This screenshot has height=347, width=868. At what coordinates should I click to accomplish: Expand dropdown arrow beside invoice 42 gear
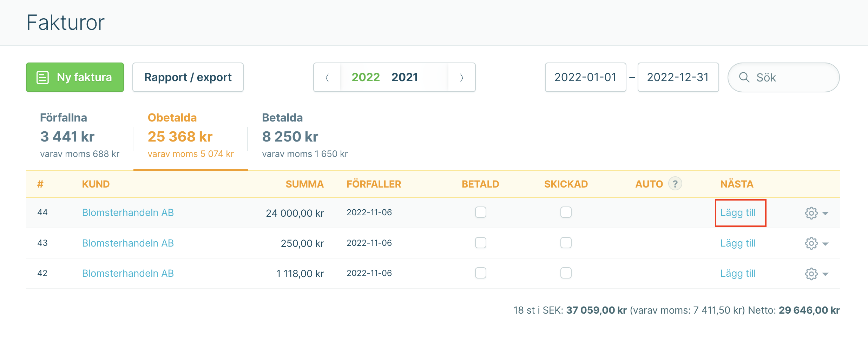click(x=826, y=274)
